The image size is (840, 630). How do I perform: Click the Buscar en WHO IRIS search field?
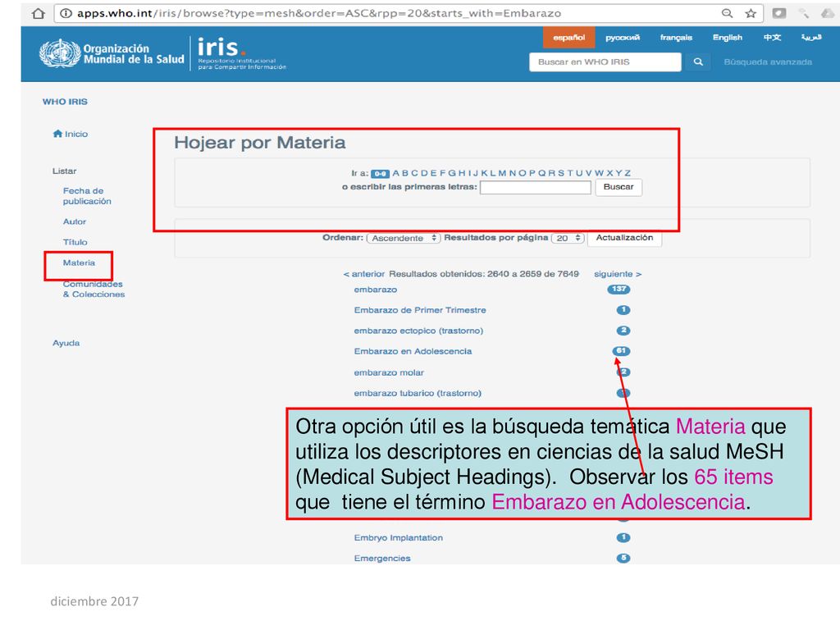click(605, 62)
